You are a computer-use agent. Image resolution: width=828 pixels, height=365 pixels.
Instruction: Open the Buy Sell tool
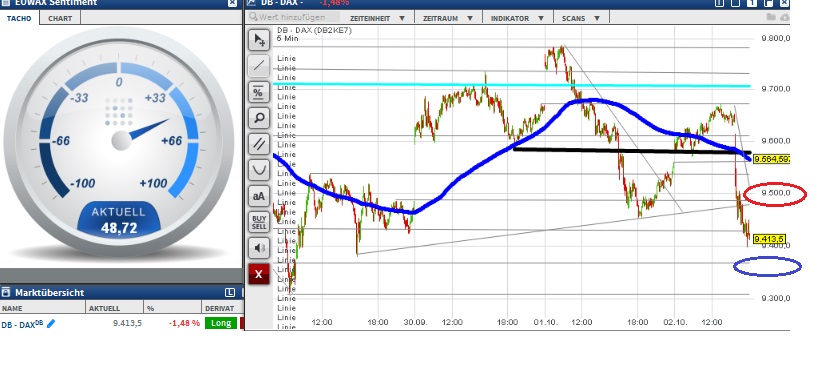[x=259, y=222]
